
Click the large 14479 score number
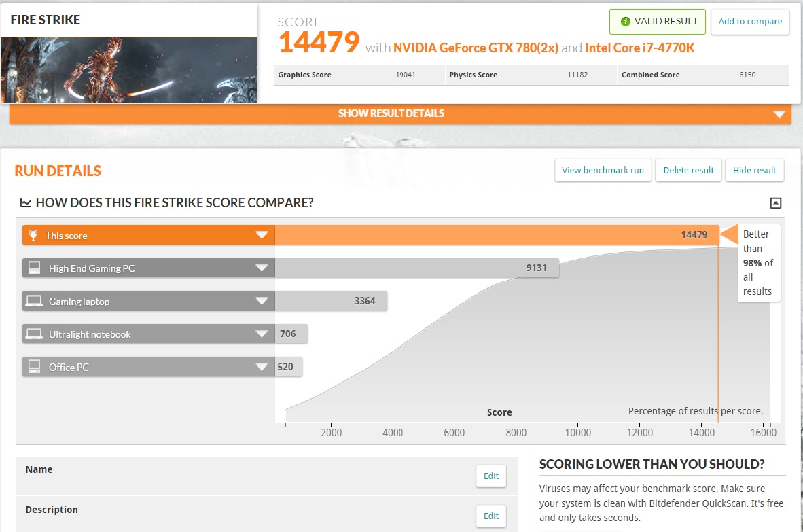[319, 43]
